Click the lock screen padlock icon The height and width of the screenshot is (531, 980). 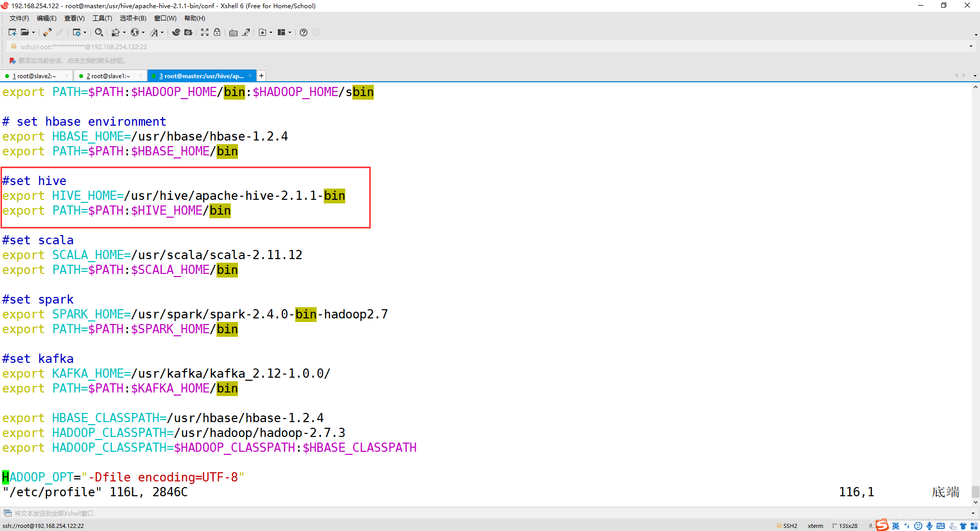coord(217,32)
